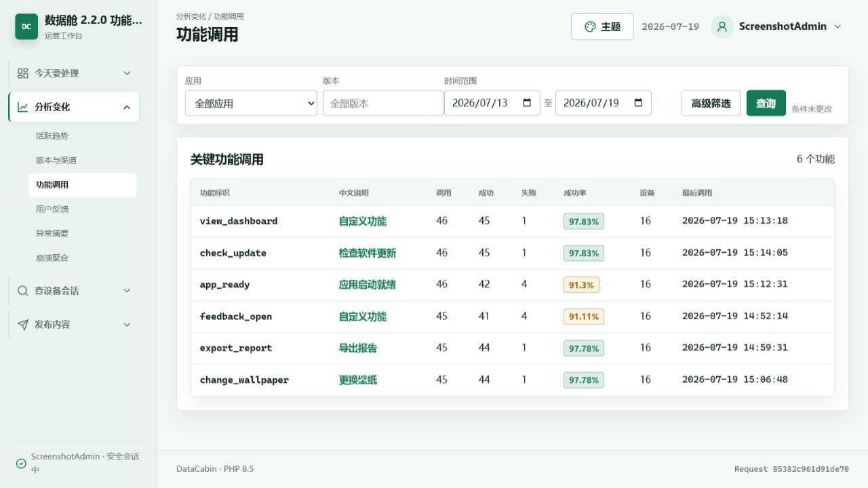Click the check_update identifier cell
This screenshot has width=868, height=488.
coord(233,253)
